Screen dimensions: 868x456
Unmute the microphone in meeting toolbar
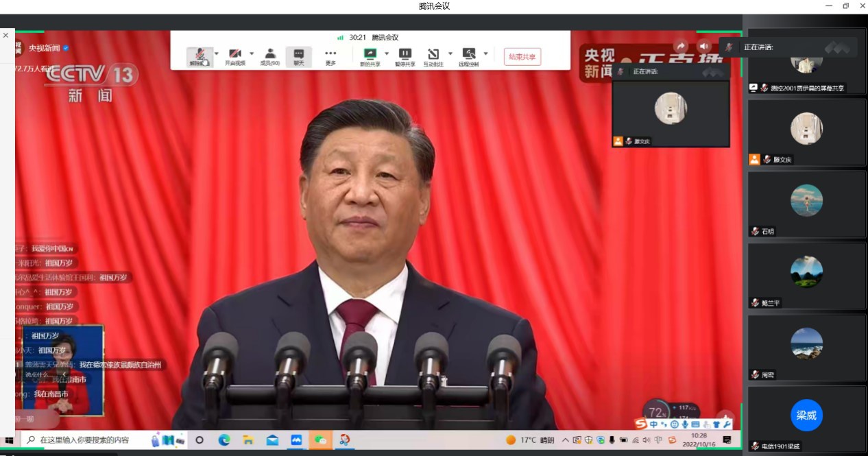point(200,57)
